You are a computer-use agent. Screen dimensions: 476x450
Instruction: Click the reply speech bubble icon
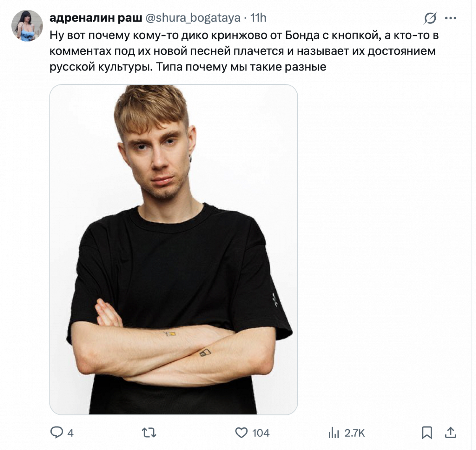pos(57,433)
